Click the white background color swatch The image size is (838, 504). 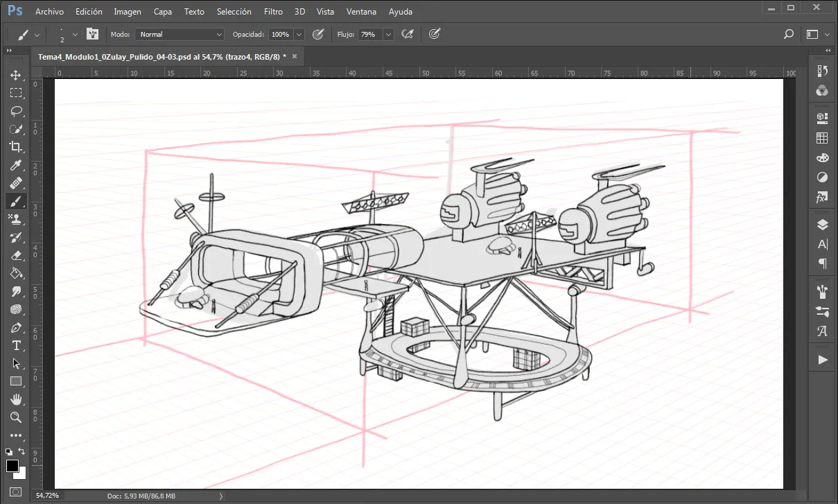[x=21, y=474]
